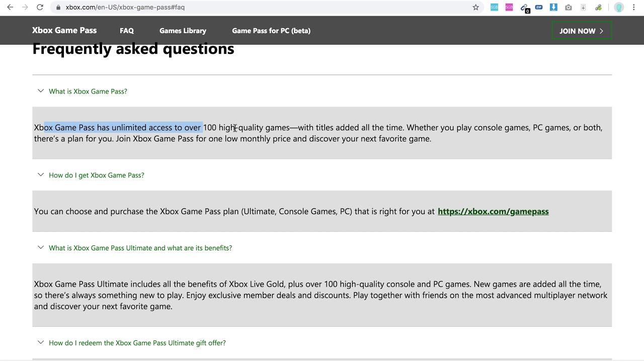
Task: Open the ZIP extension icon
Action: click(x=539, y=7)
